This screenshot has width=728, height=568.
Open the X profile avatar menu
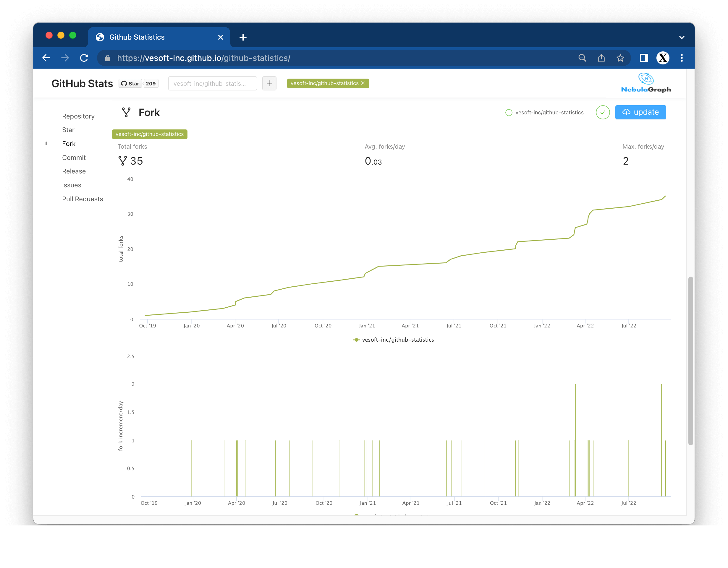(x=663, y=58)
